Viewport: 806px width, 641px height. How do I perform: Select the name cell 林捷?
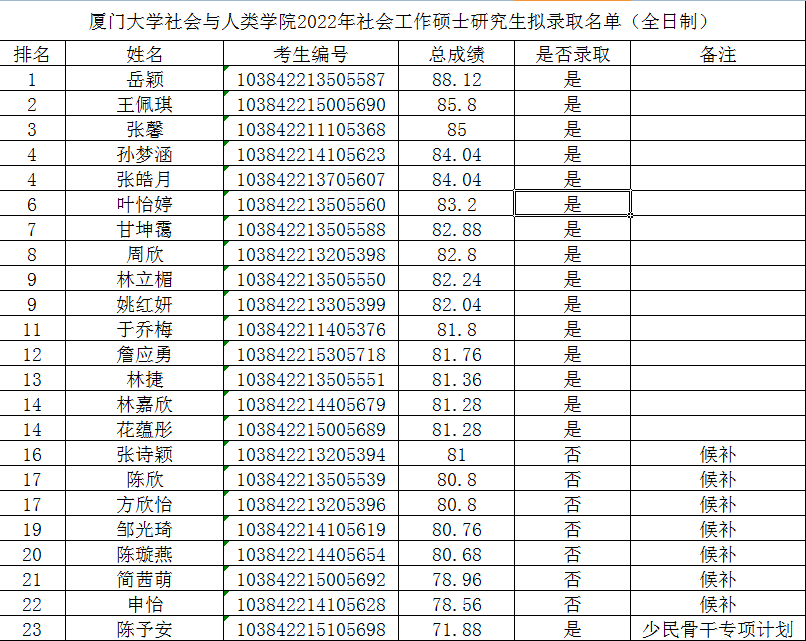point(144,379)
